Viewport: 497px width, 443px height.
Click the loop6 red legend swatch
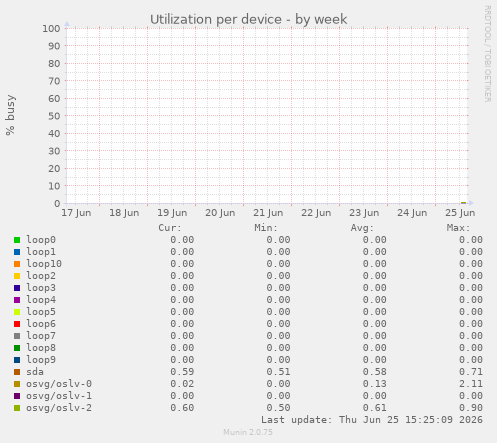17,324
